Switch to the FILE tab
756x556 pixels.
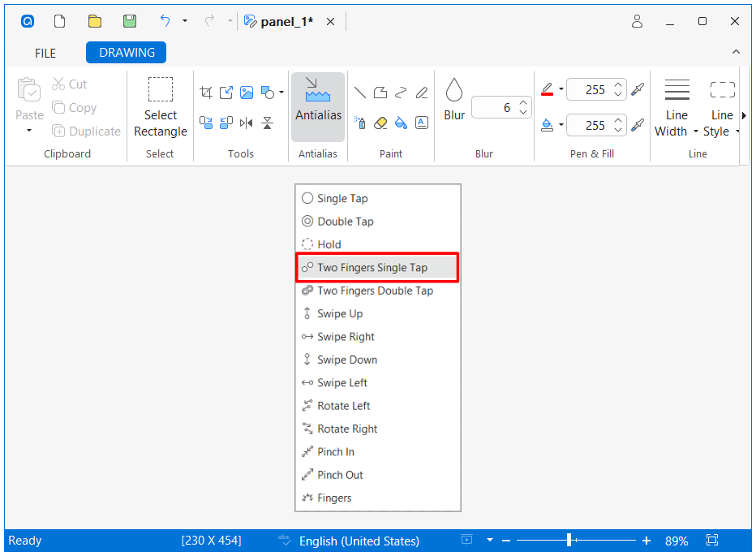point(45,54)
